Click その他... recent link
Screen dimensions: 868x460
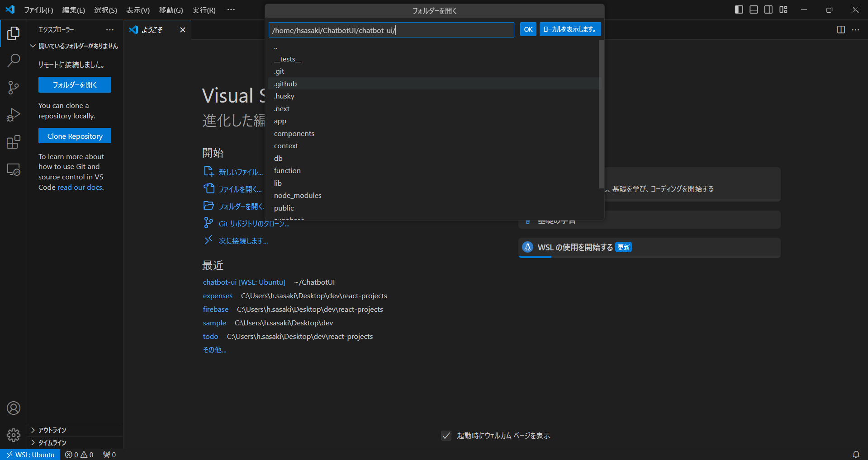click(x=214, y=350)
